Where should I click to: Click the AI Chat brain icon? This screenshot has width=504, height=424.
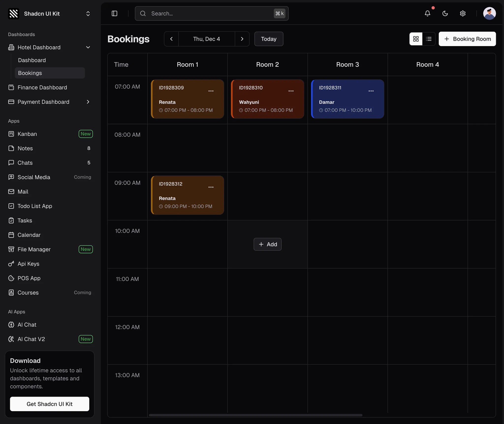(x=11, y=325)
